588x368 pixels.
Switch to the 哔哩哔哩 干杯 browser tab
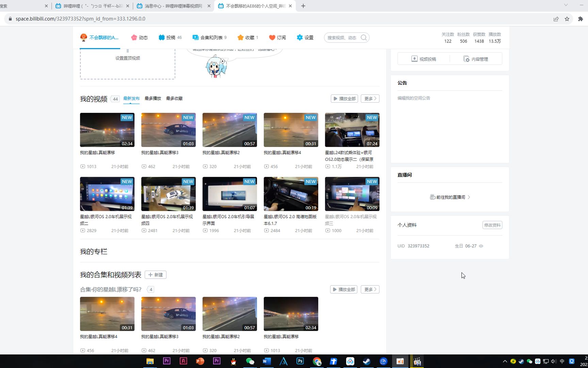92,6
